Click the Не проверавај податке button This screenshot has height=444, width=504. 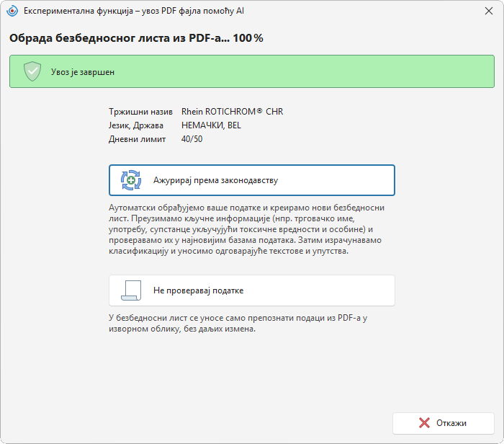pyautogui.click(x=252, y=290)
